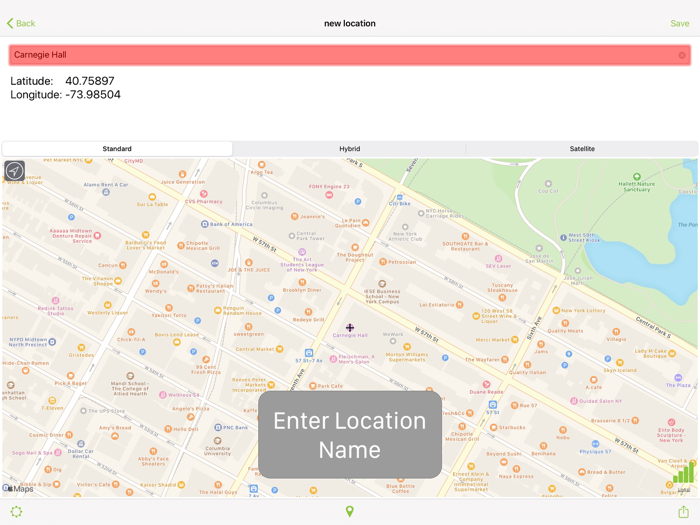
Task: Tap the Starbucks cafe marker
Action: pos(493,427)
